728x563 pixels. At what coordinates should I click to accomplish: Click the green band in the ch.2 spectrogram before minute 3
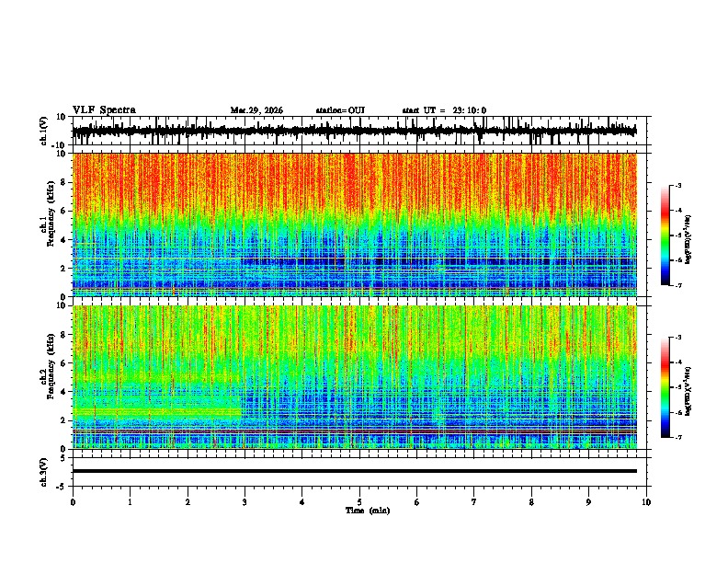(157, 411)
